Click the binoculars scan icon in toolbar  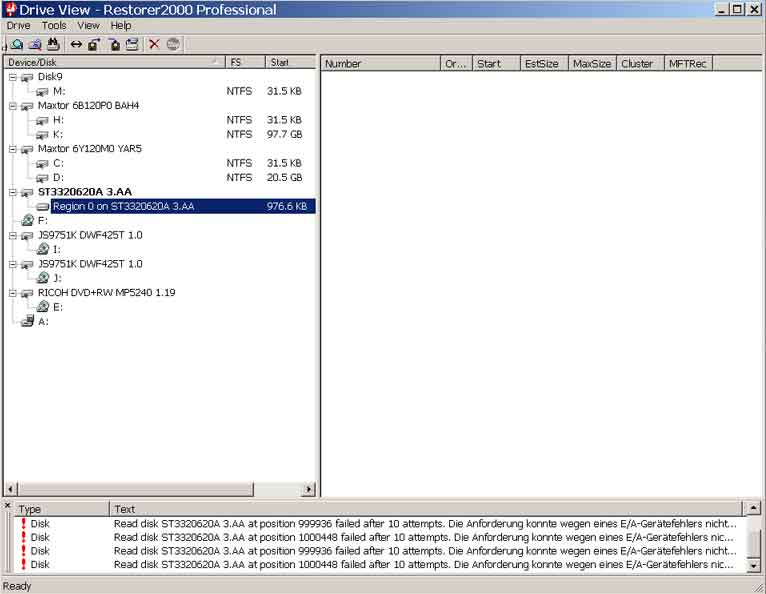[53, 44]
